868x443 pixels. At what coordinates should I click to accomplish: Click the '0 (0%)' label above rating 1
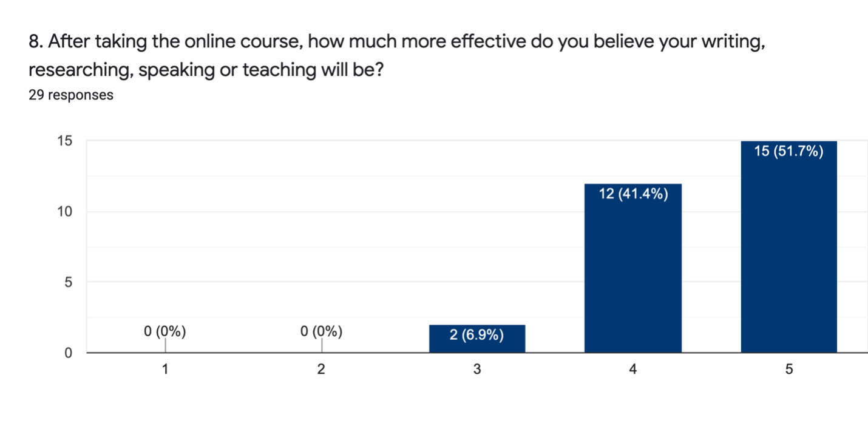click(165, 331)
